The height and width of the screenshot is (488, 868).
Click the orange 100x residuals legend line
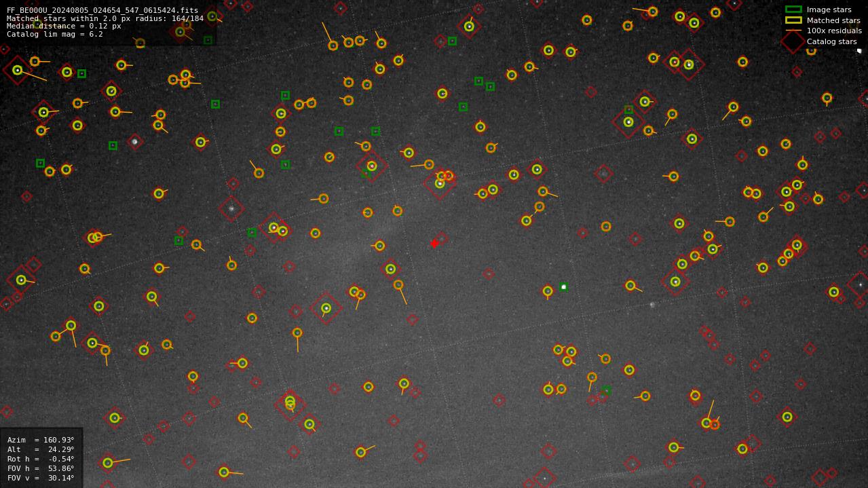pos(793,31)
